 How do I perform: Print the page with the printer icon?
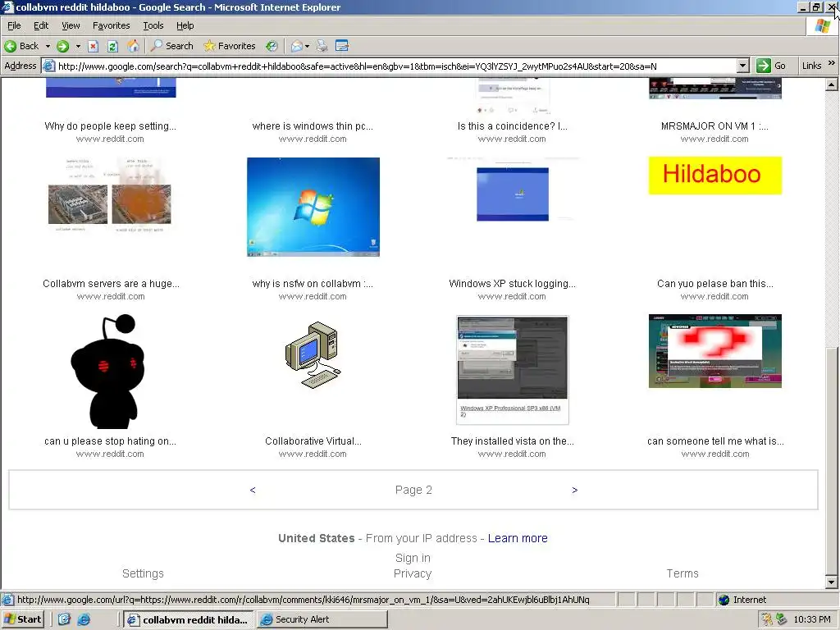322,46
